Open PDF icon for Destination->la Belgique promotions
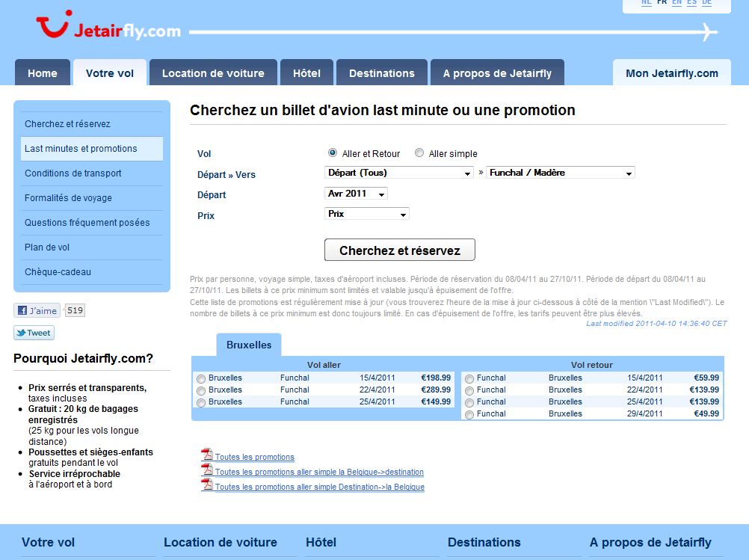 coord(207,484)
